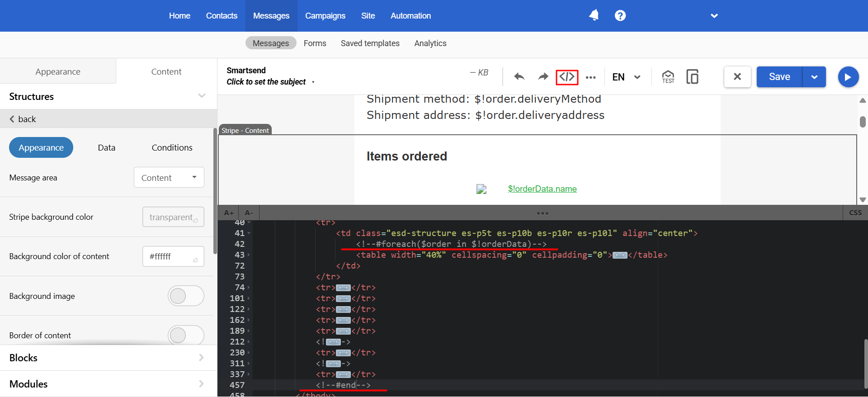Click the Redo arrow in editor toolbar
The width and height of the screenshot is (868, 397).
(x=543, y=77)
